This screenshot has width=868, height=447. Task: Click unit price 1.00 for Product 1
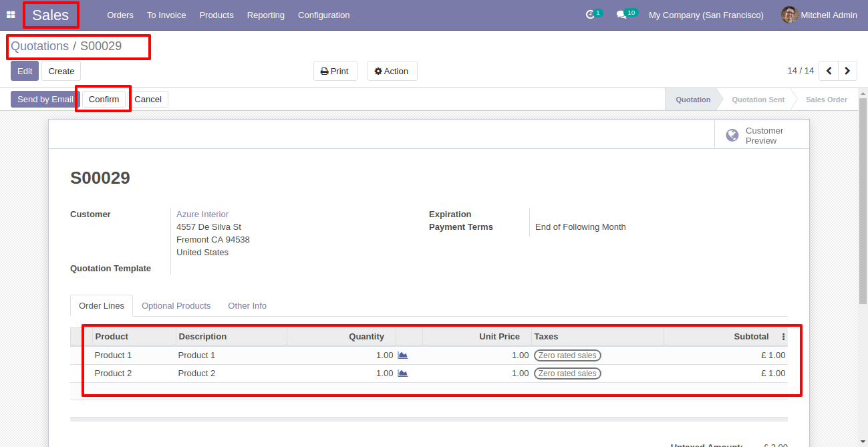pyautogui.click(x=520, y=355)
